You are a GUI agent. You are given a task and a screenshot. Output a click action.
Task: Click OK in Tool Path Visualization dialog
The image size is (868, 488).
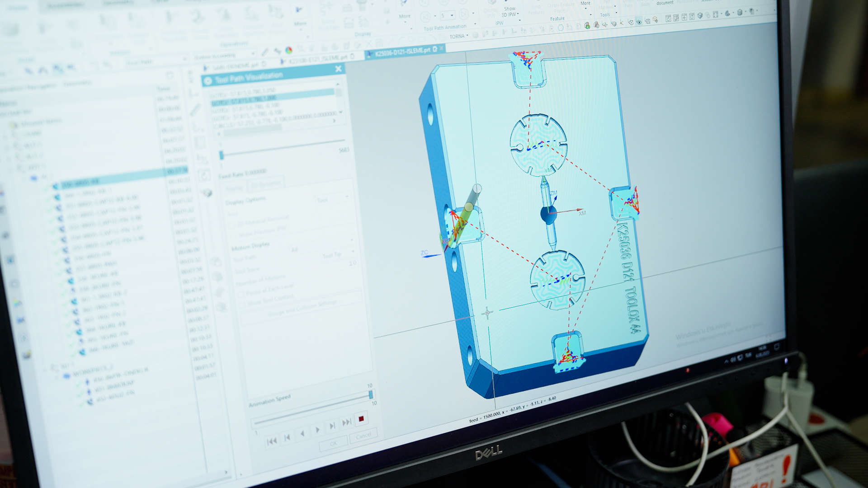(x=333, y=444)
